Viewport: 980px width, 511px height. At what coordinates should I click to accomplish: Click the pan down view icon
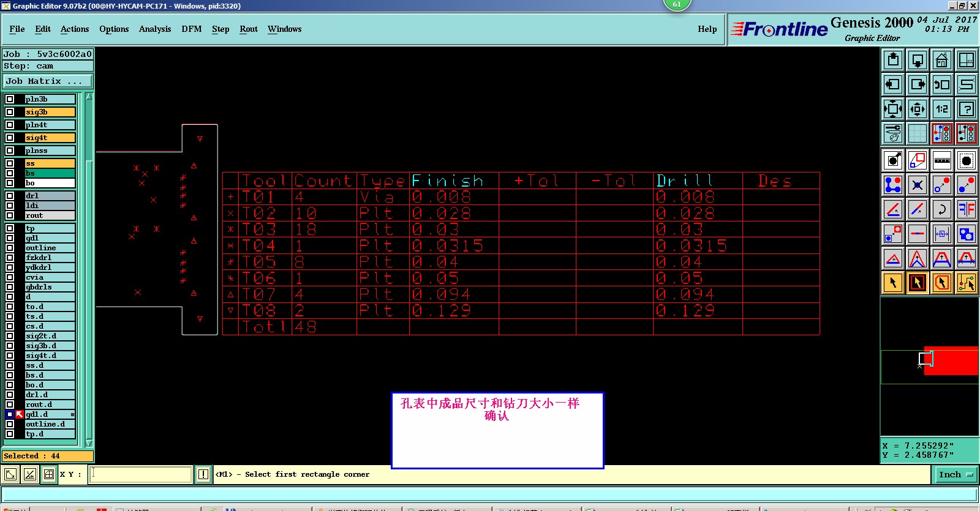918,60
